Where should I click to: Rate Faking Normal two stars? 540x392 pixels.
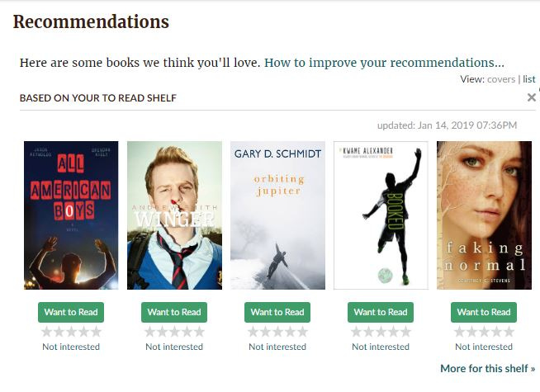[471, 332]
